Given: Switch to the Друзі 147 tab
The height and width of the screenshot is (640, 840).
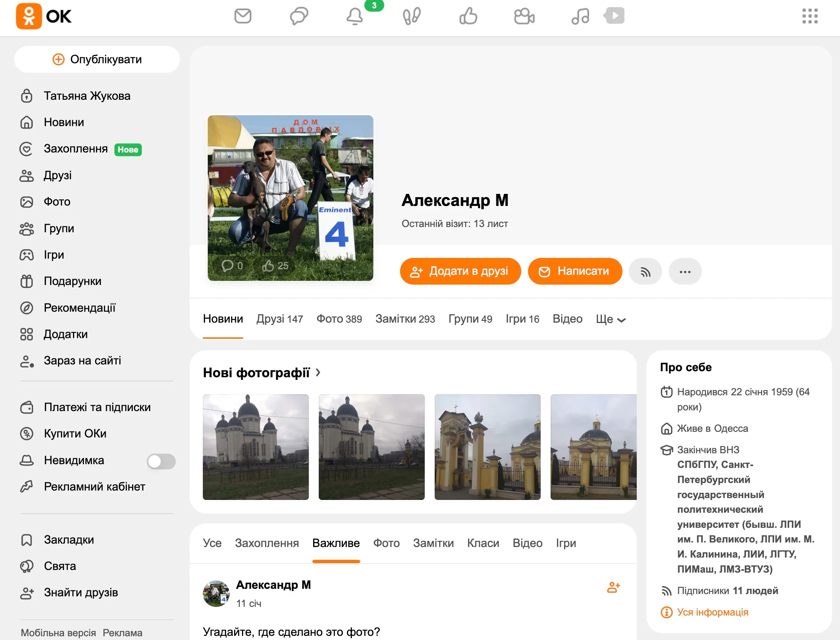Looking at the screenshot, I should point(280,319).
